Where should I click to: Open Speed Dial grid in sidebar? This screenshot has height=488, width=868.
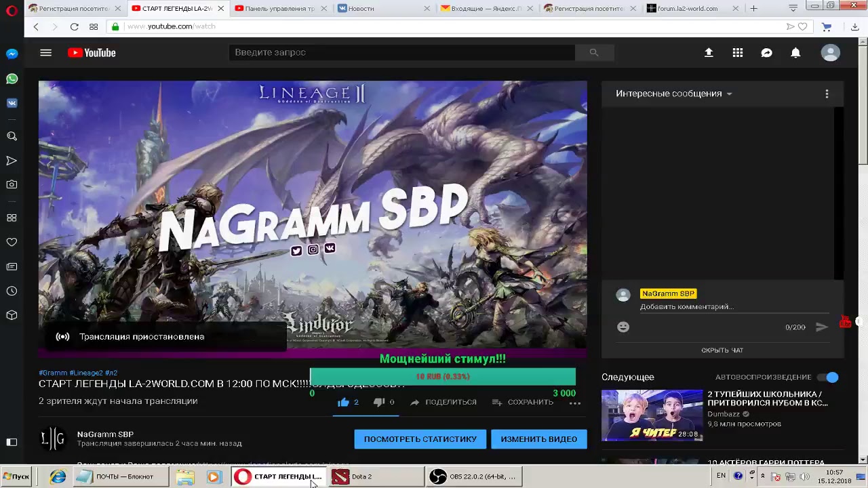pos(12,218)
